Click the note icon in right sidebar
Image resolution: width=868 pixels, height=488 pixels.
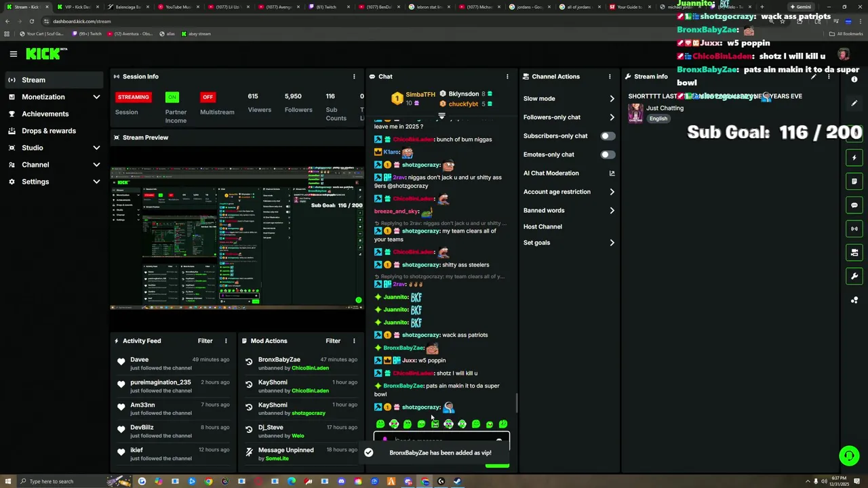[854, 182]
